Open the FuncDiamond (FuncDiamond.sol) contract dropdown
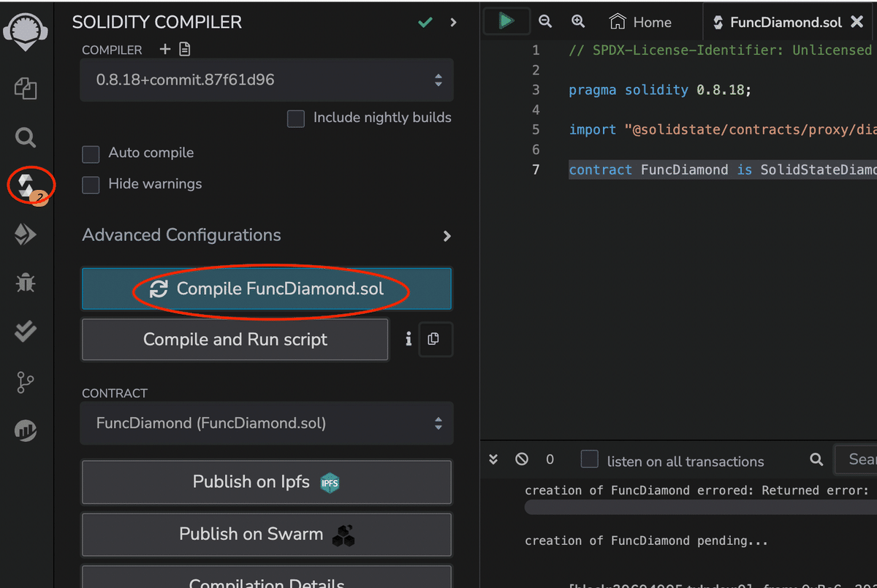Image resolution: width=877 pixels, height=588 pixels. coord(267,423)
